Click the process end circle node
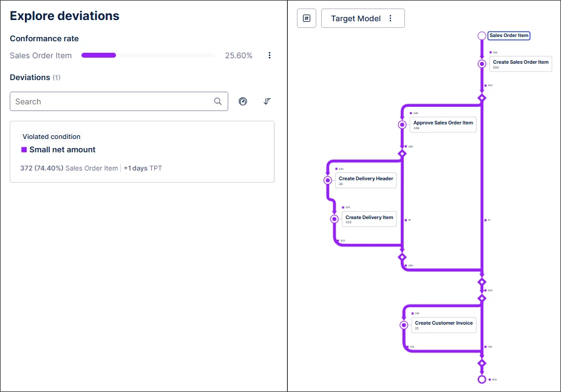561x392 pixels. pos(482,379)
